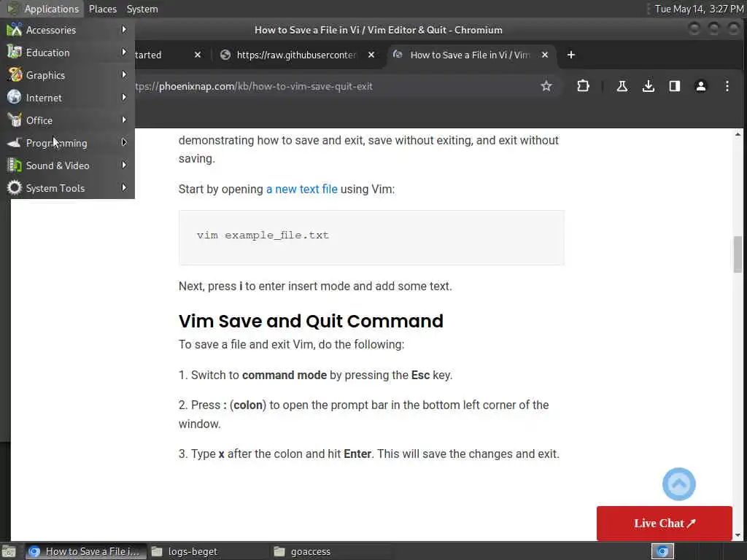Click the blue scroll-to-top arrow button
The image size is (747, 560).
[x=679, y=484]
